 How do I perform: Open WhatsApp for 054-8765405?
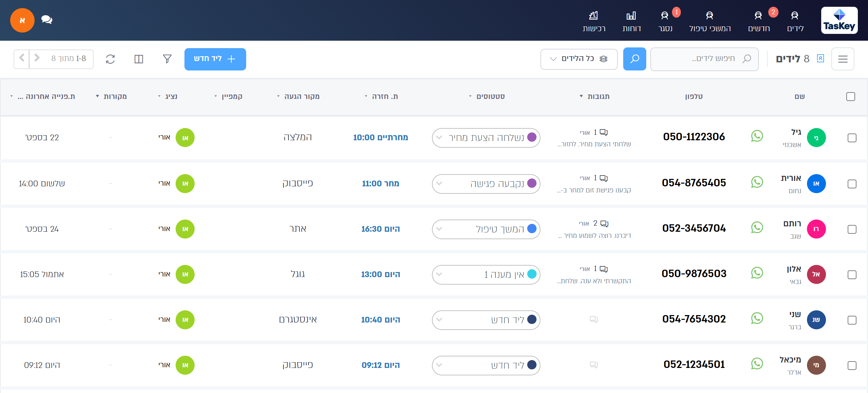pos(757,182)
